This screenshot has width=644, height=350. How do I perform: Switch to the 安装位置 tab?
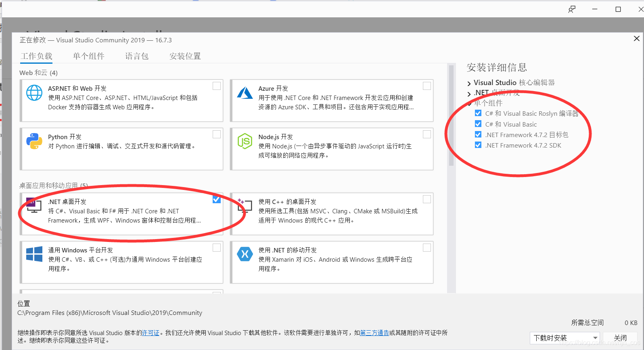coord(185,56)
